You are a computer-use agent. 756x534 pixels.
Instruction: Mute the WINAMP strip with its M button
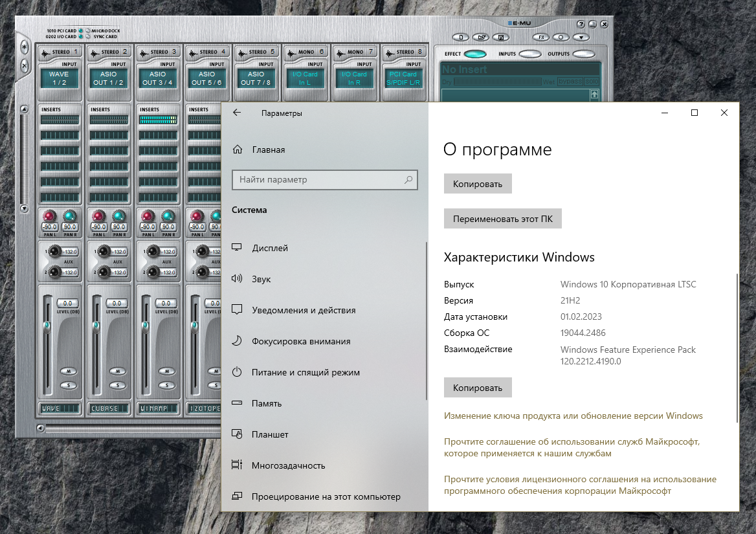point(167,371)
